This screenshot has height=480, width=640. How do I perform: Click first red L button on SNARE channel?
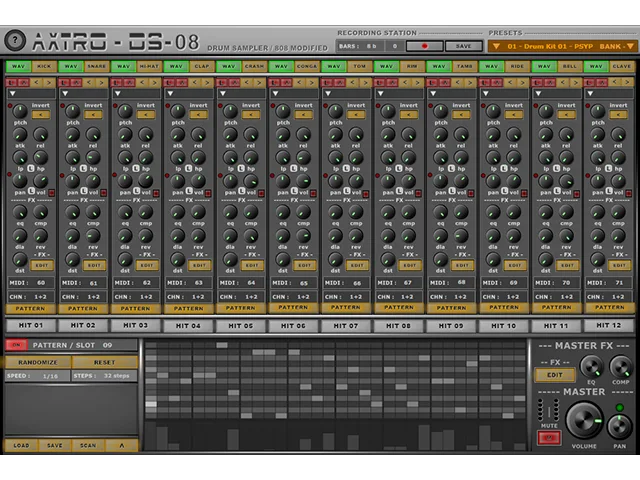click(x=64, y=83)
